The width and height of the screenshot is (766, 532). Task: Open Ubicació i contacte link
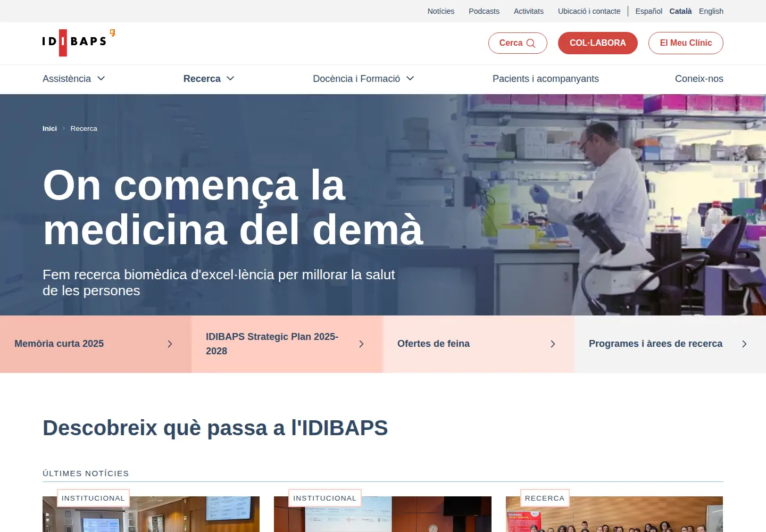(x=589, y=11)
